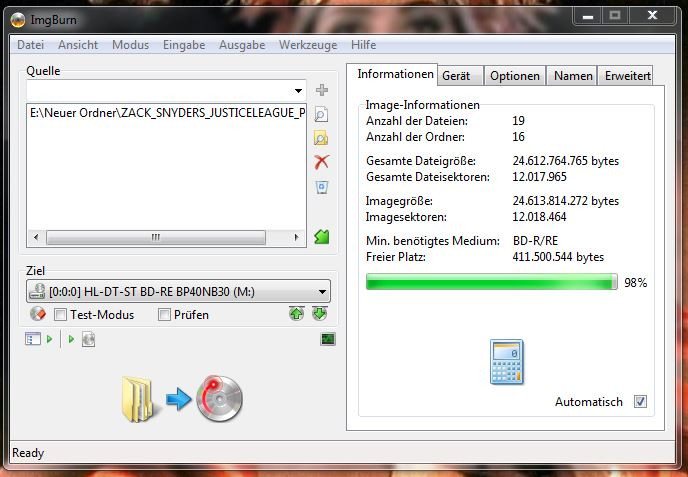Image resolution: width=688 pixels, height=477 pixels.
Task: Click the ImgBurn title bar icon
Action: pos(18,20)
